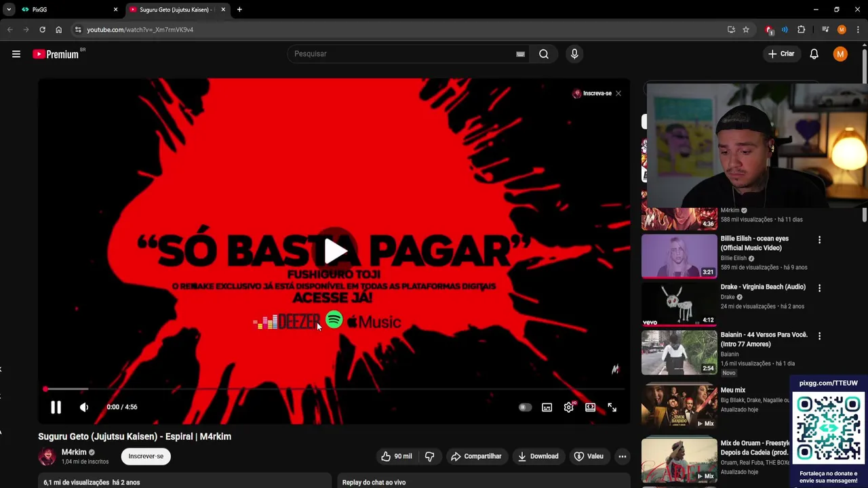Open more actions ellipsis under video
This screenshot has width=868, height=488.
coord(623,457)
